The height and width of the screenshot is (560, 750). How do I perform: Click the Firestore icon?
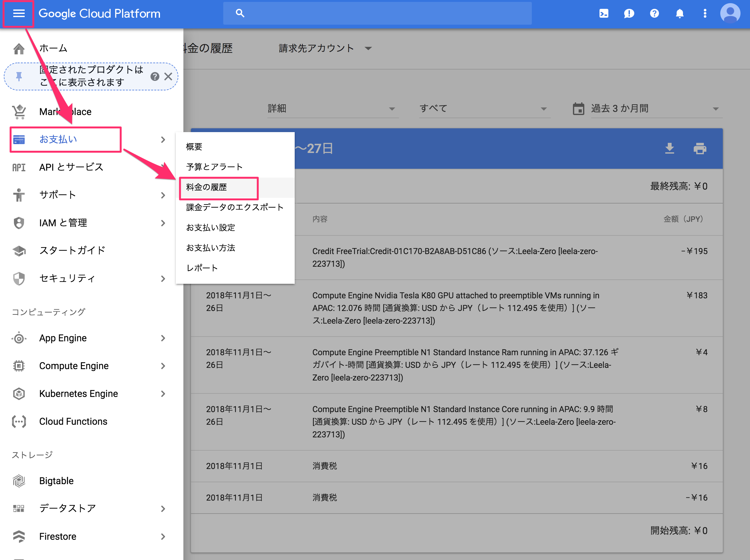click(x=19, y=536)
